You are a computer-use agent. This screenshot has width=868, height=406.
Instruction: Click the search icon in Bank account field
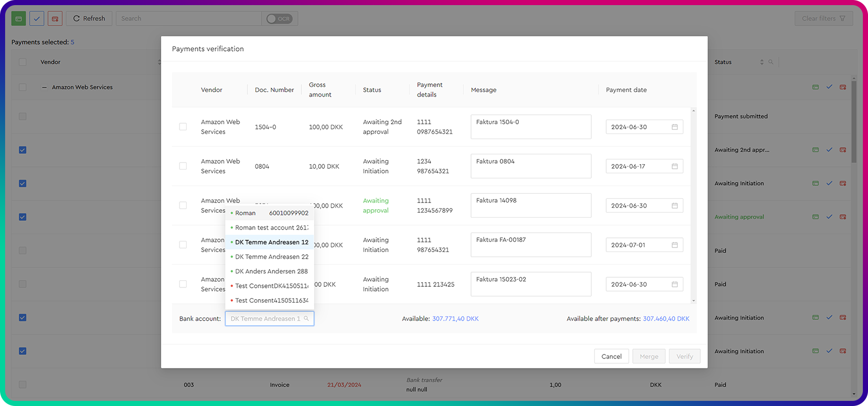tap(306, 319)
